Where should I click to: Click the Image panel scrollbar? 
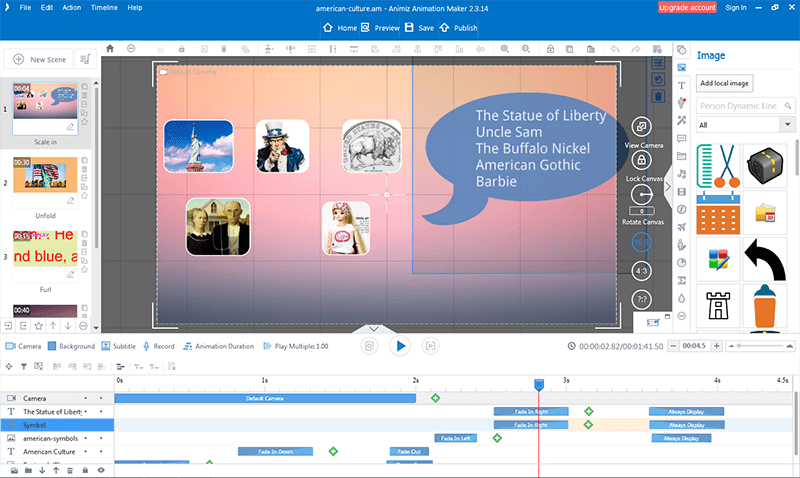tap(797, 158)
